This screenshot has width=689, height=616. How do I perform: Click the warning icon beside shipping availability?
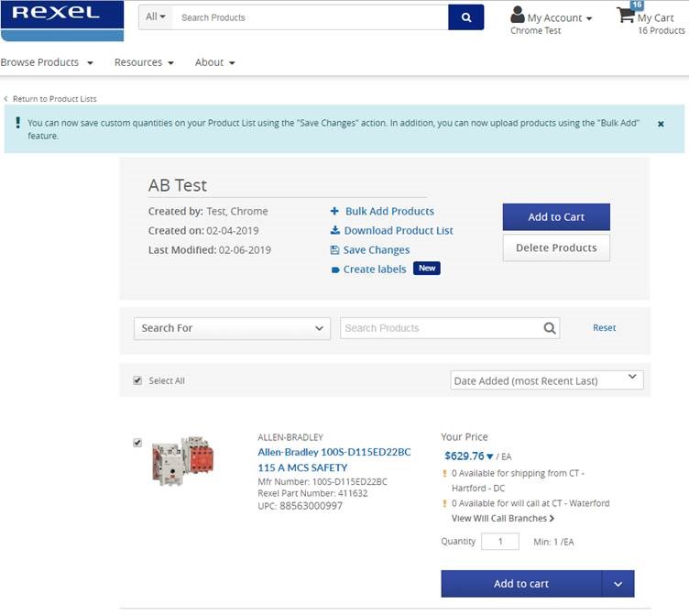pyautogui.click(x=444, y=474)
